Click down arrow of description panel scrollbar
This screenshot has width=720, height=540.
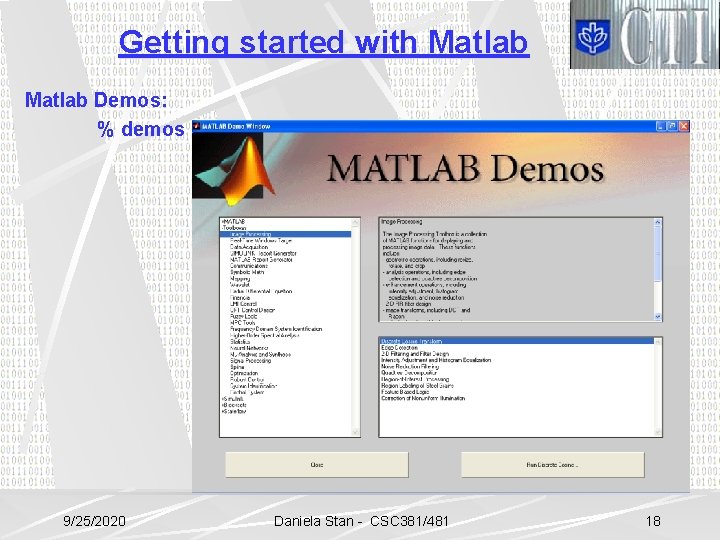point(658,317)
